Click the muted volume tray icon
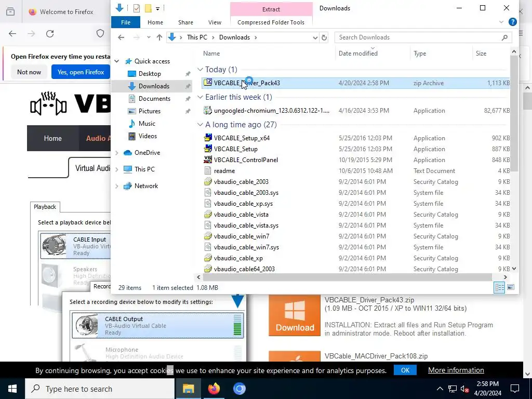This screenshot has width=532, height=399. [x=465, y=389]
